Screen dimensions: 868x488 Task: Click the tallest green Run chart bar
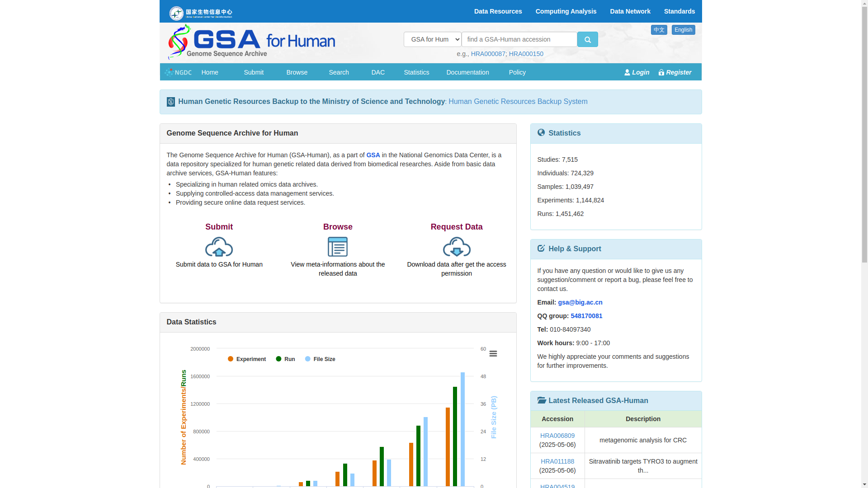[455, 436]
